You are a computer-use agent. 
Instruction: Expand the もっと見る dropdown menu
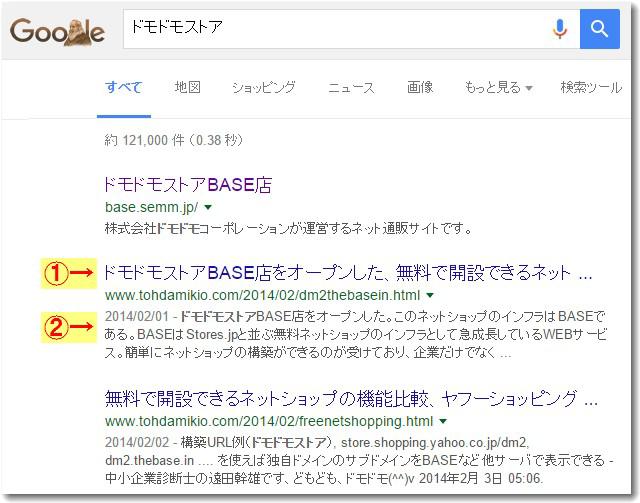[498, 87]
